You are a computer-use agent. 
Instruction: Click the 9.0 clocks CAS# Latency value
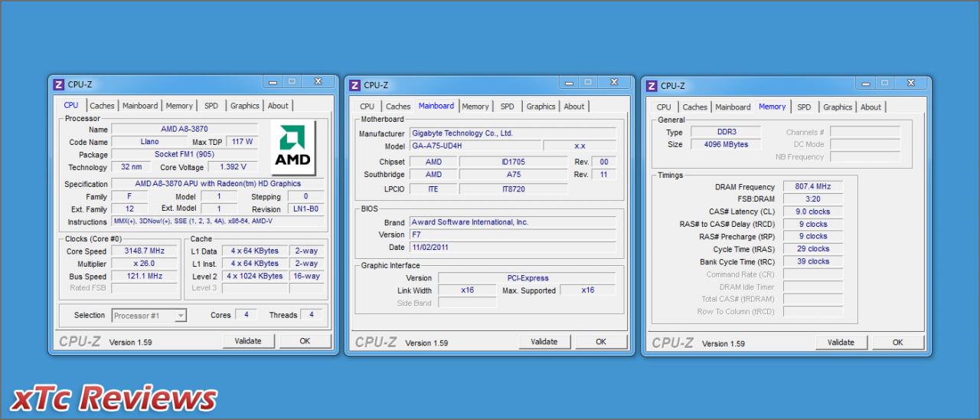tap(813, 212)
